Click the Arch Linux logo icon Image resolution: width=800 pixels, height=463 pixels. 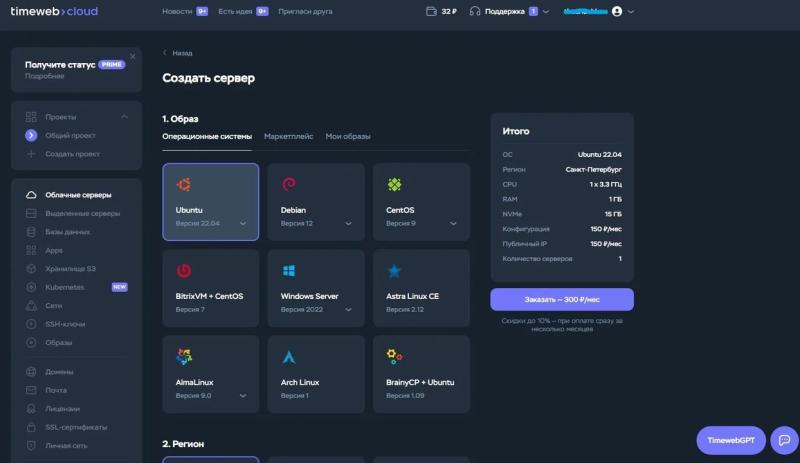point(289,357)
